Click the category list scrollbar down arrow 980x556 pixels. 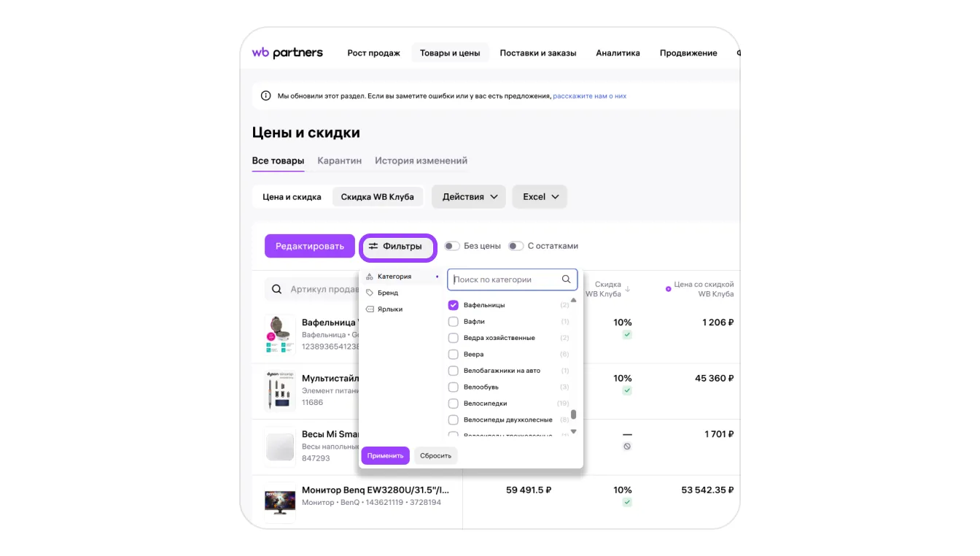coord(574,432)
